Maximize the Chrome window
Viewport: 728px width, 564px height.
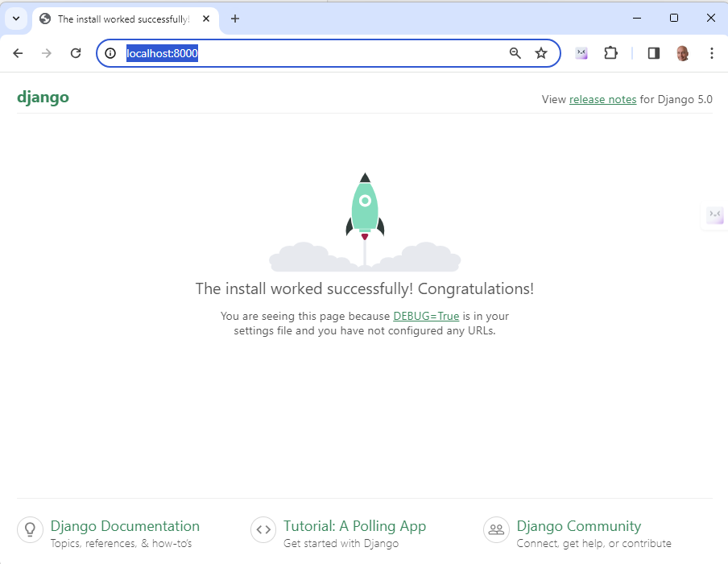point(674,18)
